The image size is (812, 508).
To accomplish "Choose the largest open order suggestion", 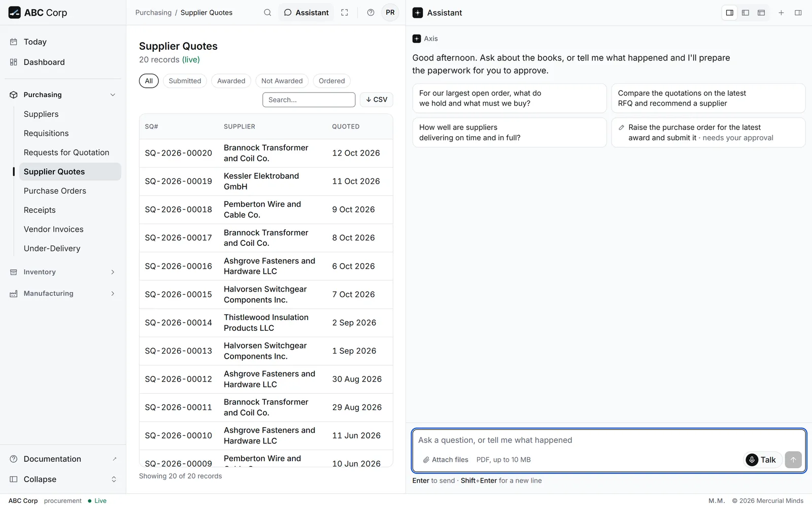I will 510,98.
